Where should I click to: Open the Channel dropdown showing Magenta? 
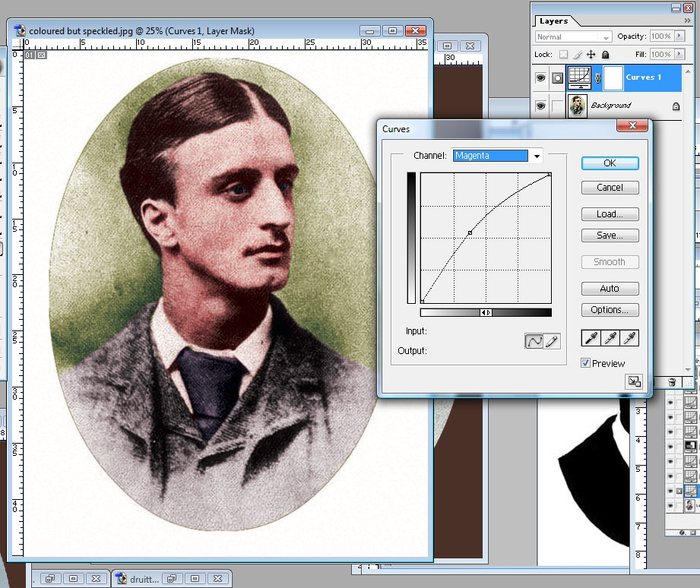537,156
